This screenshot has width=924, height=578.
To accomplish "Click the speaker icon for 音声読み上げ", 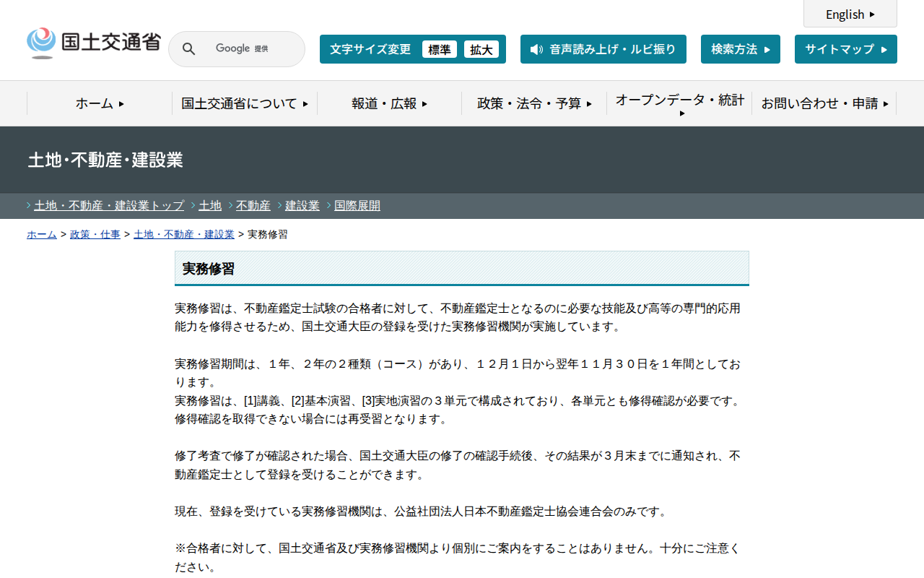I will coord(536,49).
